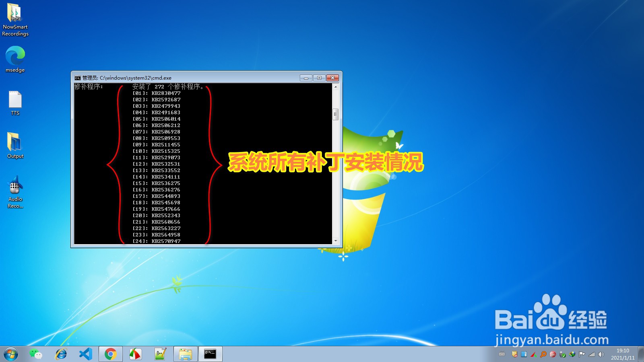
Task: Click the download manager globe tray icon
Action: [572, 354]
